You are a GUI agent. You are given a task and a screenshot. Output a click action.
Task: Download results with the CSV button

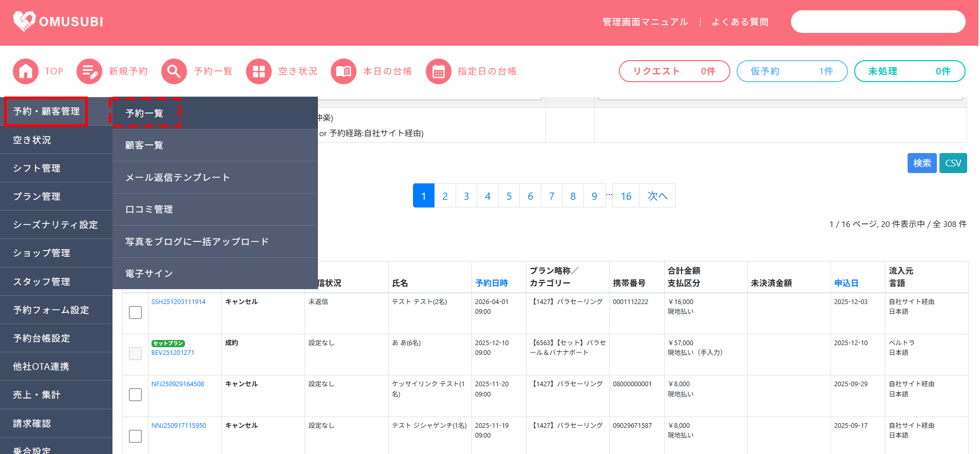pyautogui.click(x=953, y=163)
